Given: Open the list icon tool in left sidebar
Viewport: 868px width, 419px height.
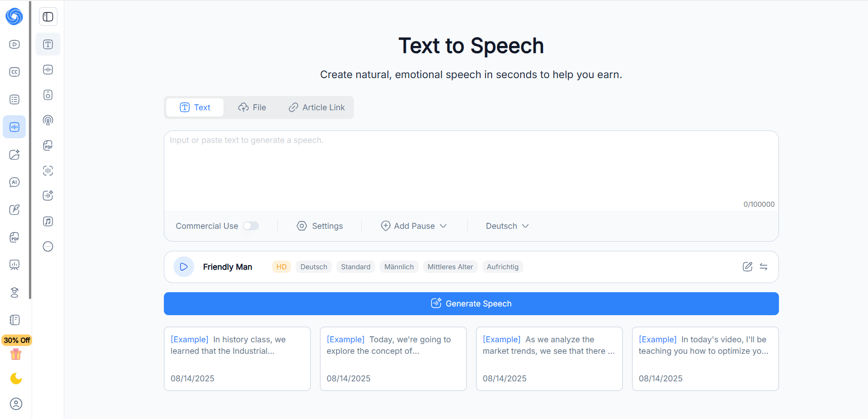Looking at the screenshot, I should (14, 99).
